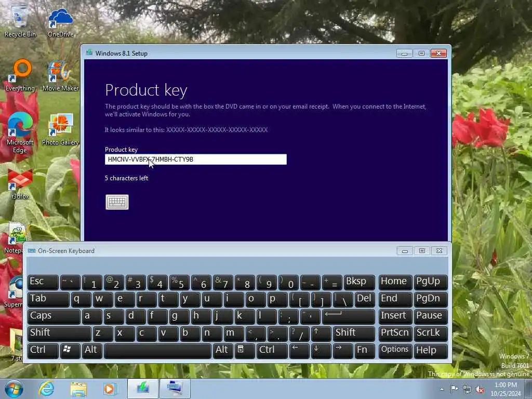This screenshot has width=532, height=399.
Task: Tap the Del key on the on-screen keyboard
Action: tap(365, 299)
